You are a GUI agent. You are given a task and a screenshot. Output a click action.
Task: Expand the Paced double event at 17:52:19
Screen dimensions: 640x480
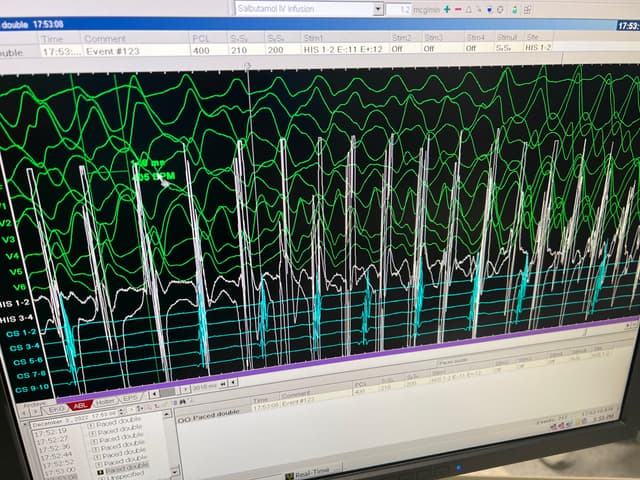click(x=91, y=425)
